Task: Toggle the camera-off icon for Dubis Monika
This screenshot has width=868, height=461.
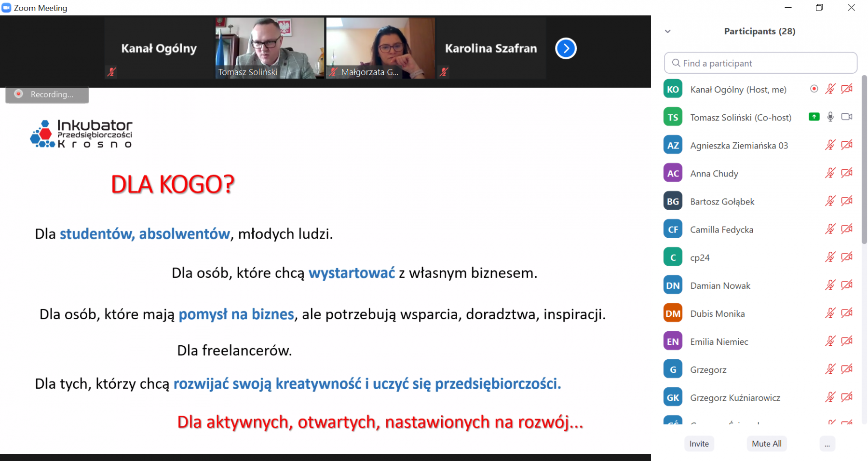Action: coord(847,313)
